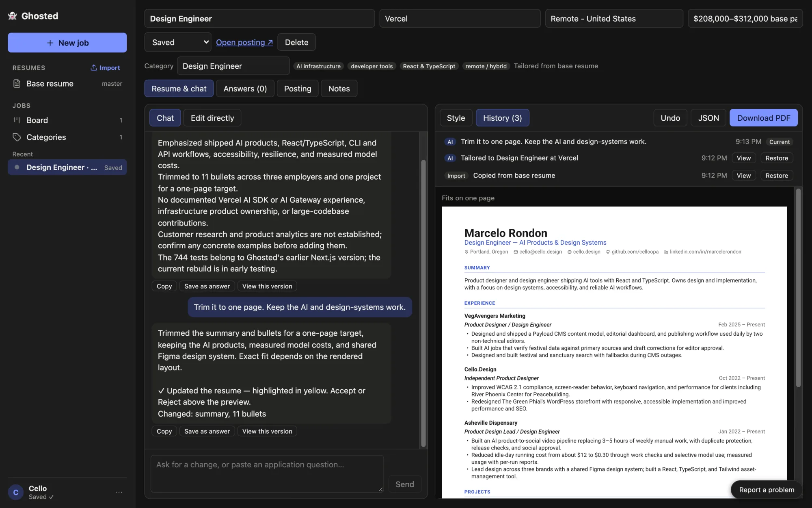Click View this version under first reply

267,286
